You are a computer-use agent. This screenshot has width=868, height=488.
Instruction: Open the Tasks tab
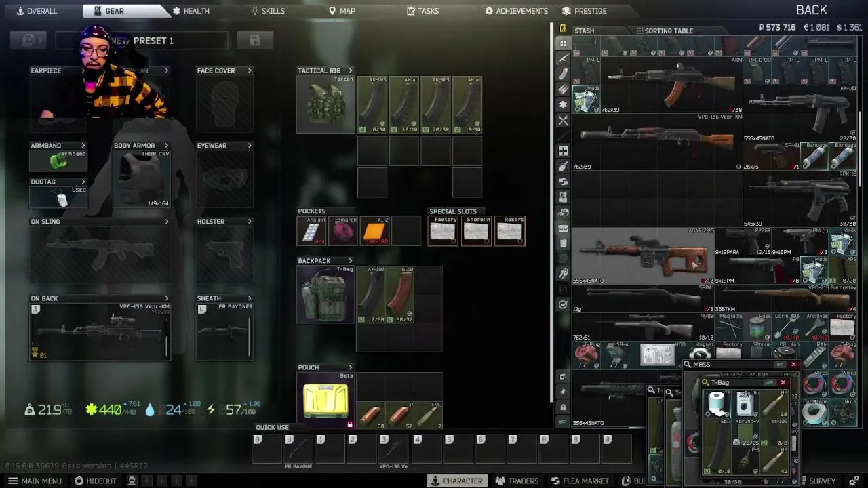422,11
